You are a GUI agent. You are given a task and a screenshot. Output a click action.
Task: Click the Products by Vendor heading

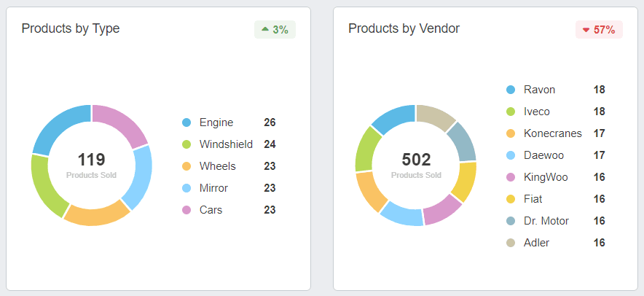click(x=404, y=28)
